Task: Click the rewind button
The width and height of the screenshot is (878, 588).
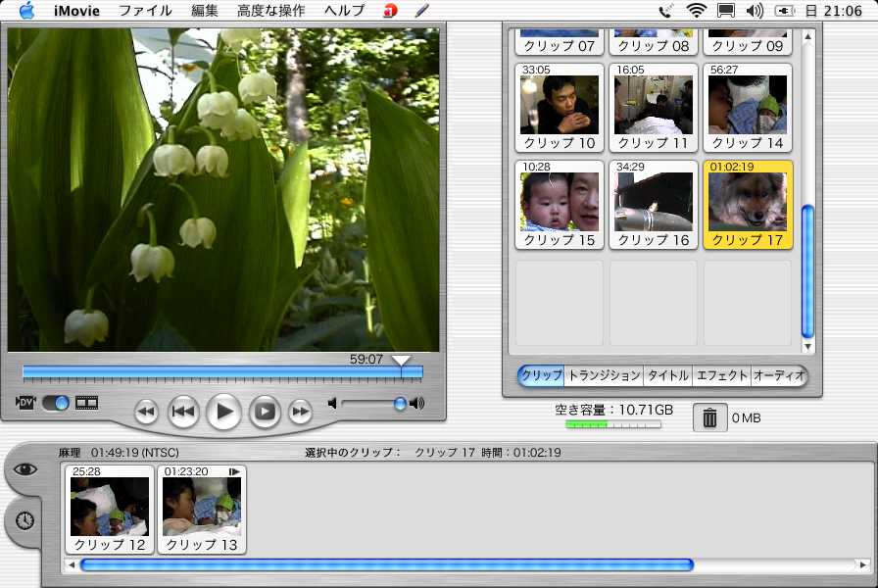Action: coord(146,412)
